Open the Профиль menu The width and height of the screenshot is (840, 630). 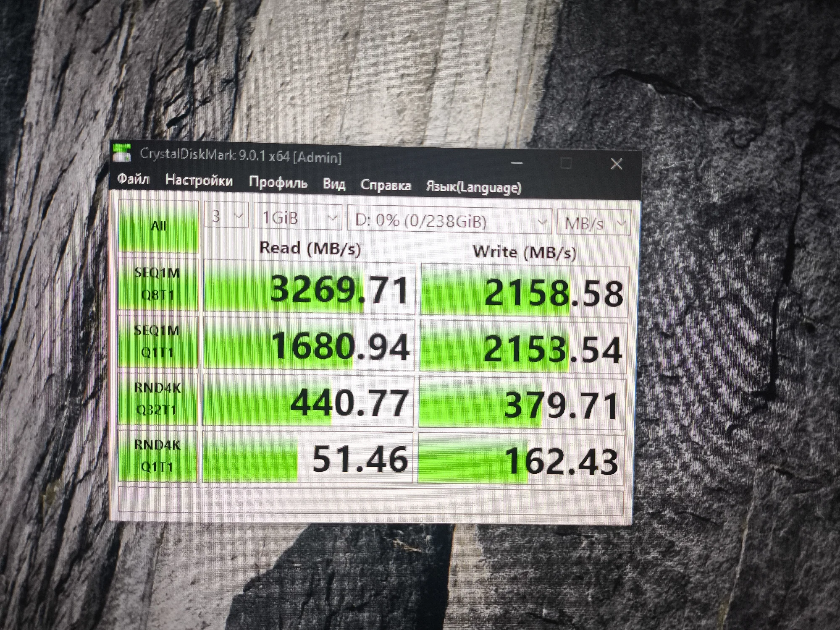(x=278, y=183)
